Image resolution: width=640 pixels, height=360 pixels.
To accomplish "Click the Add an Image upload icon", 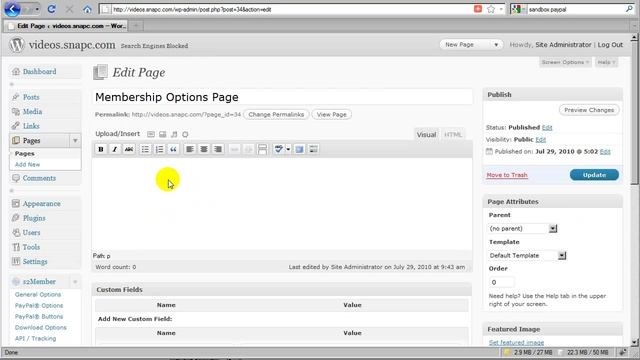I will tap(151, 134).
